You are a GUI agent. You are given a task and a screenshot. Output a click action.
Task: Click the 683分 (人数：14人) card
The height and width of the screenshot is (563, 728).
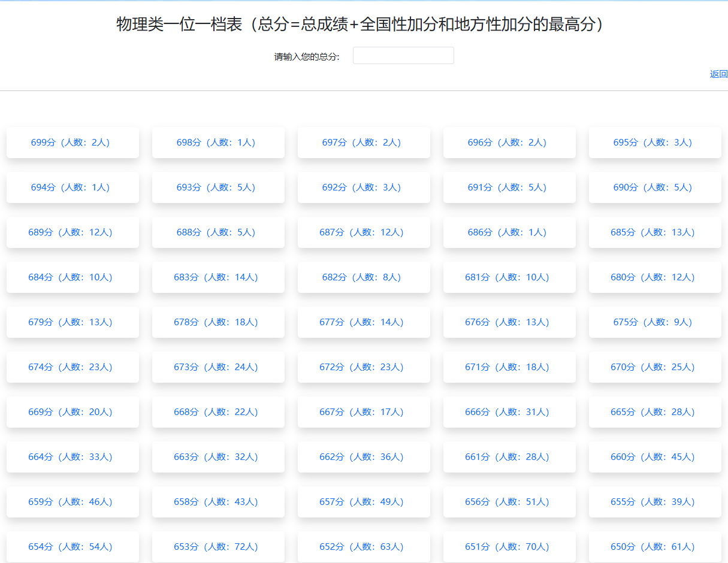click(218, 277)
